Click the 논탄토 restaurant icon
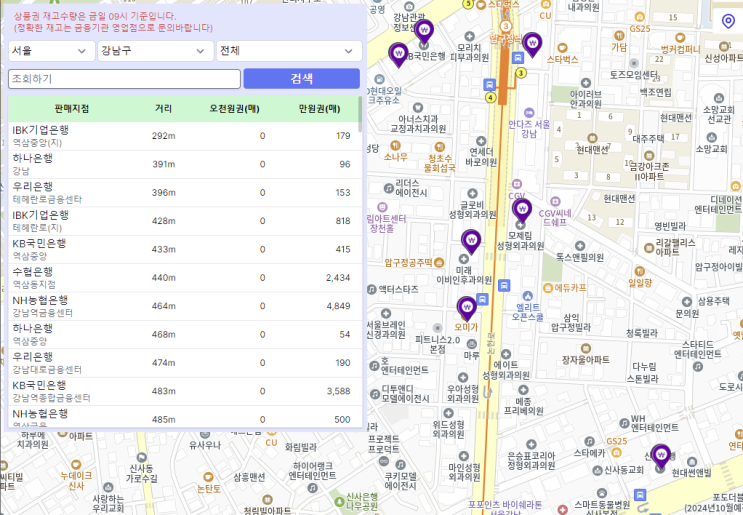Screen dimensions: 743x515 208,477
